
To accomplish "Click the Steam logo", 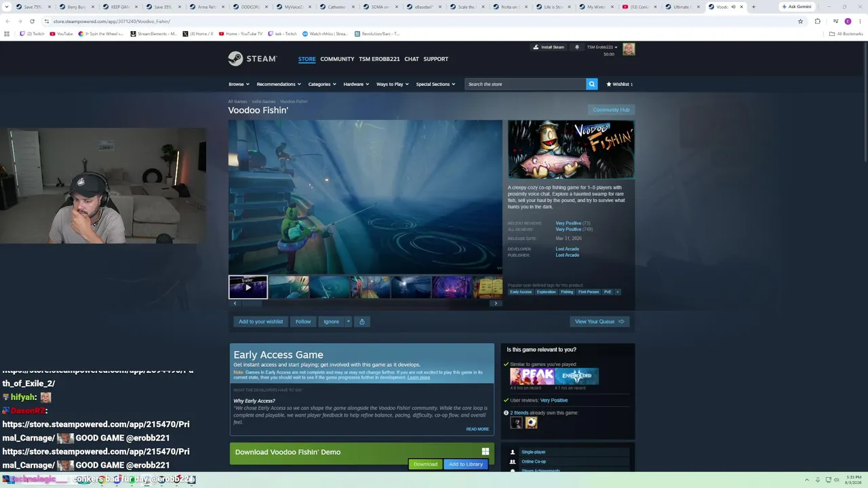I will 252,59.
